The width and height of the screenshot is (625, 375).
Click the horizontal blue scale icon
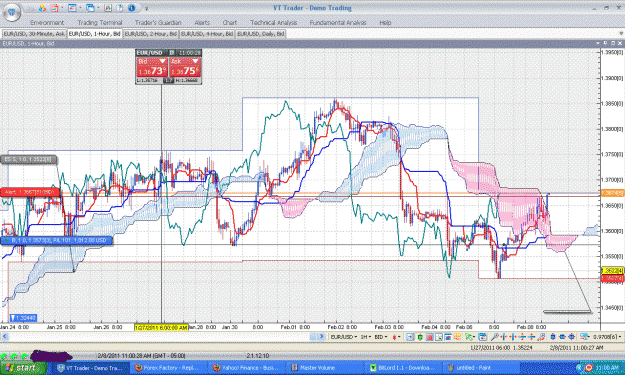coord(562,337)
